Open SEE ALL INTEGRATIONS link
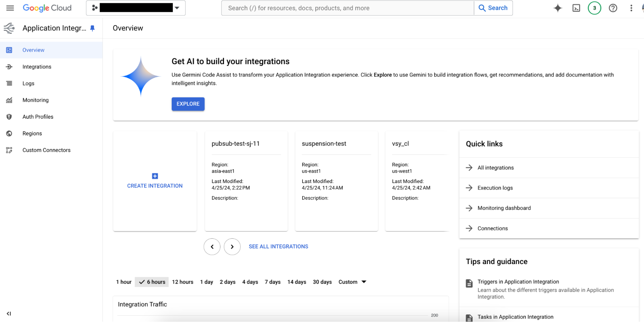Screen dimensions: 644x322 (278, 246)
